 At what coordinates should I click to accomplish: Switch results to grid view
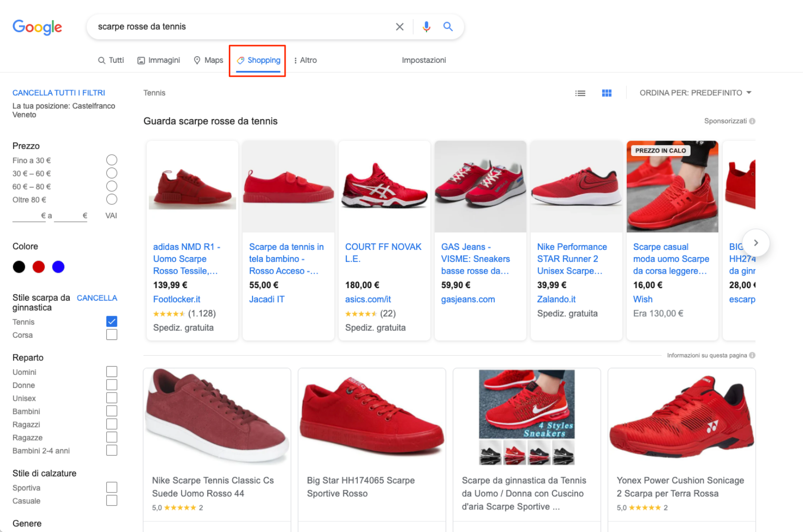(607, 92)
